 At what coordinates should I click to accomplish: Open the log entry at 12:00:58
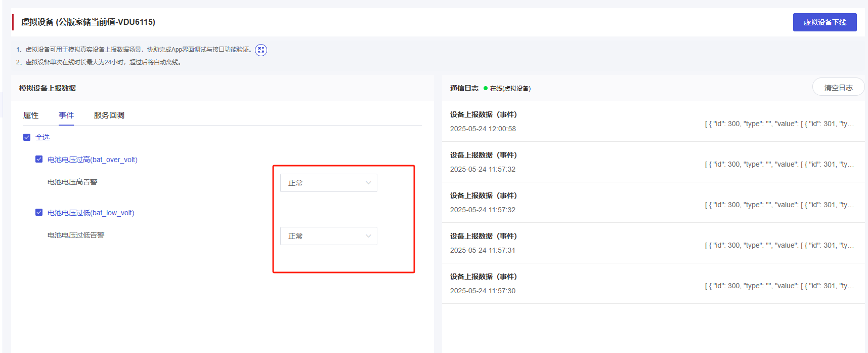(x=484, y=122)
